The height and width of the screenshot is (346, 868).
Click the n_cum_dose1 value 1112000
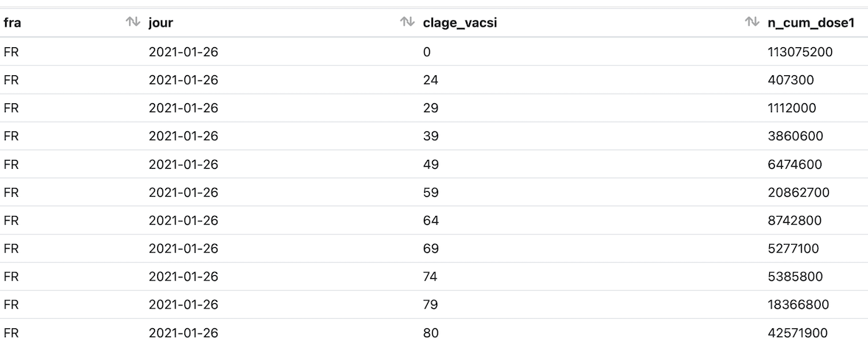791,108
